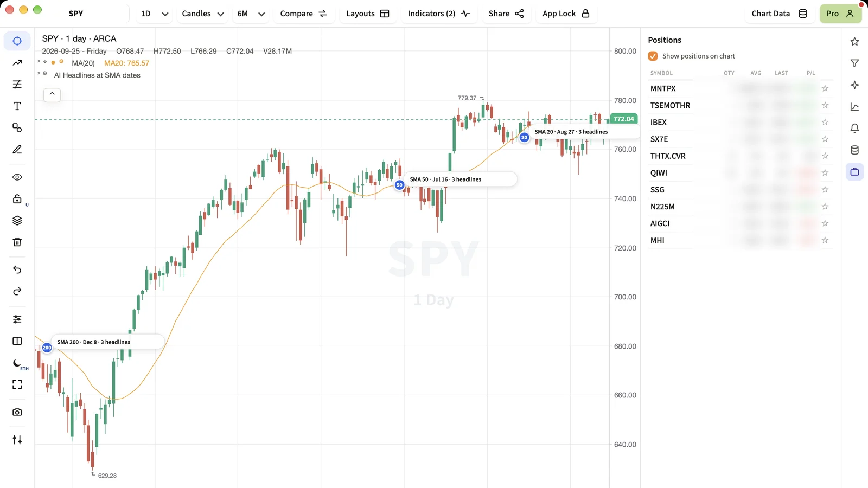Toggle drawings visibility with eye icon

pyautogui.click(x=17, y=177)
